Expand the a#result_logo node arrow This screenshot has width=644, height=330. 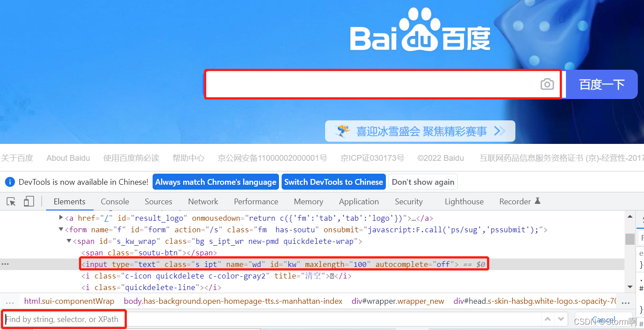(61, 218)
